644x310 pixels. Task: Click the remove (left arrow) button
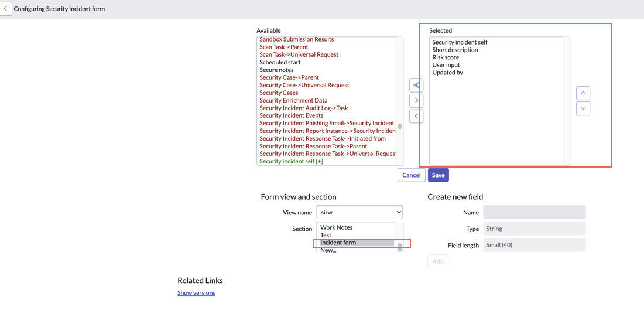click(x=416, y=116)
